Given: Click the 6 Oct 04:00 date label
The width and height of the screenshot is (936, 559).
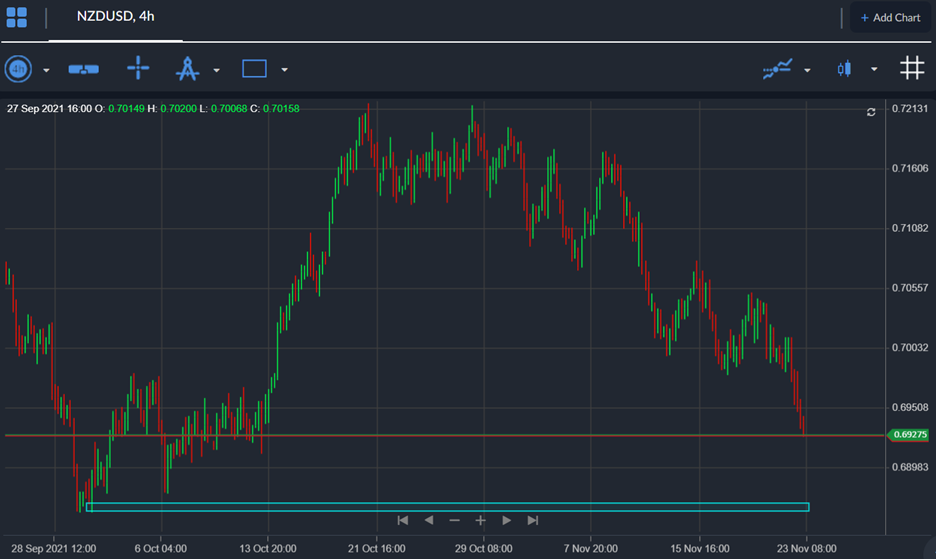Looking at the screenshot, I should (161, 548).
